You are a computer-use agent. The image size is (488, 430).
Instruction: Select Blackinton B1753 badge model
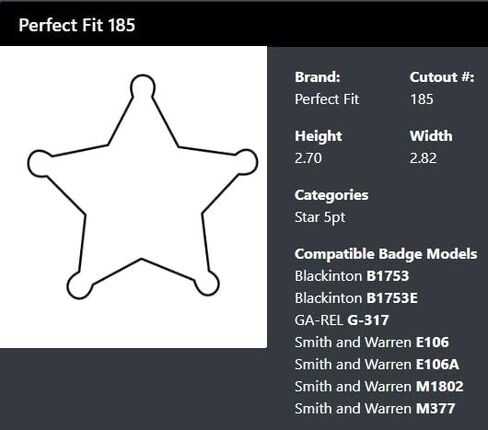[x=352, y=276]
